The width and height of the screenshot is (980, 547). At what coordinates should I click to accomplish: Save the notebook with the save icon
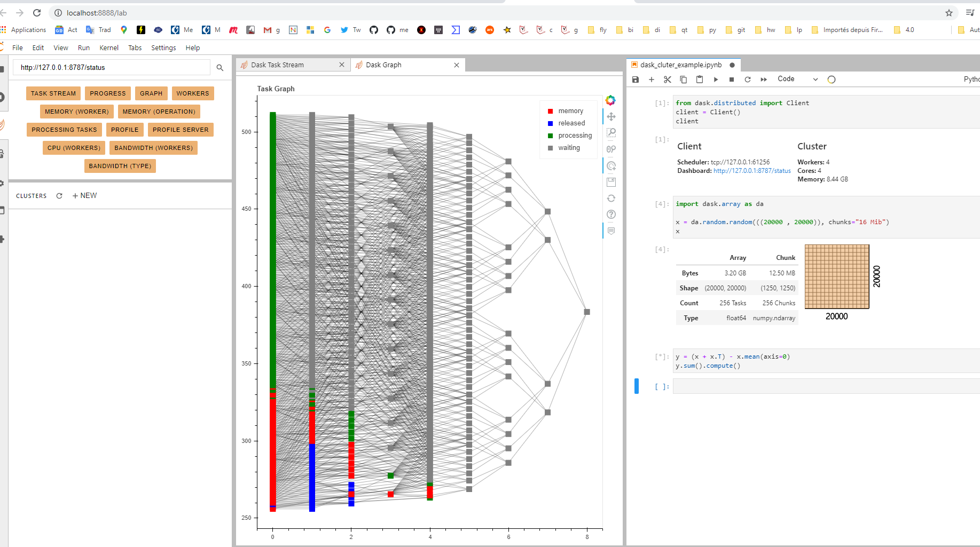coord(635,80)
